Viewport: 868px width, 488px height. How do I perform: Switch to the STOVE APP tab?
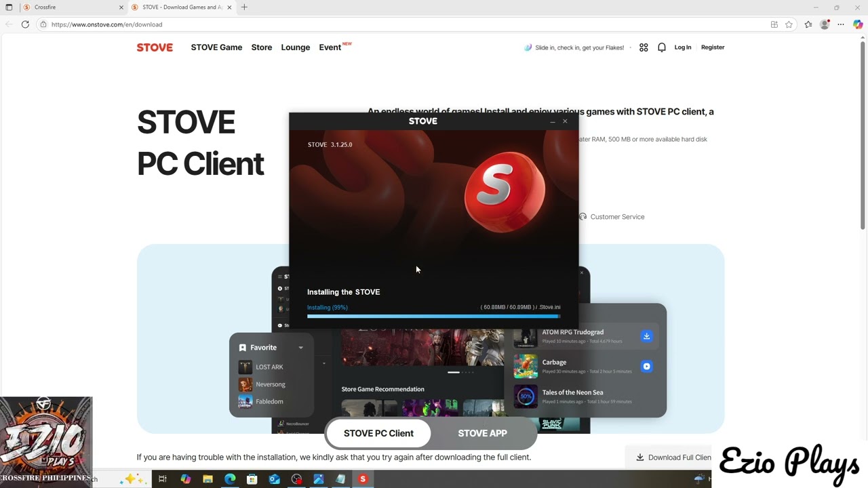[x=482, y=433]
